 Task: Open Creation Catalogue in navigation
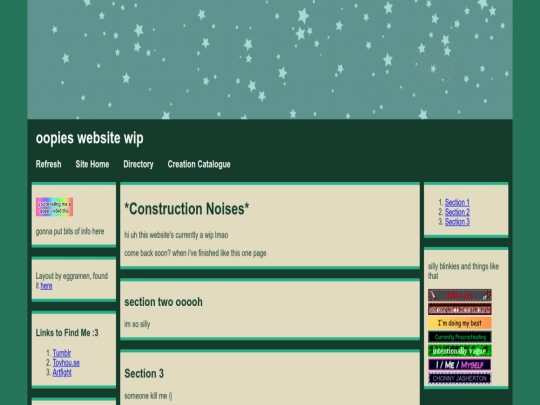click(x=199, y=164)
